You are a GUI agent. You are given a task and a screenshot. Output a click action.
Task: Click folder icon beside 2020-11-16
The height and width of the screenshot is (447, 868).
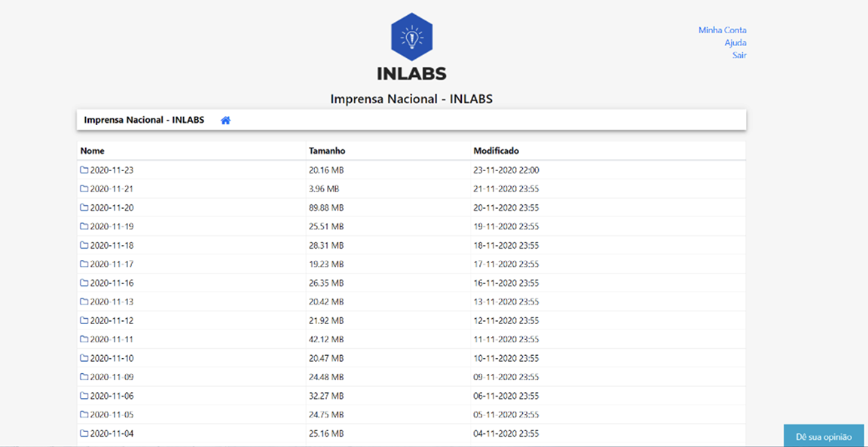(x=84, y=283)
